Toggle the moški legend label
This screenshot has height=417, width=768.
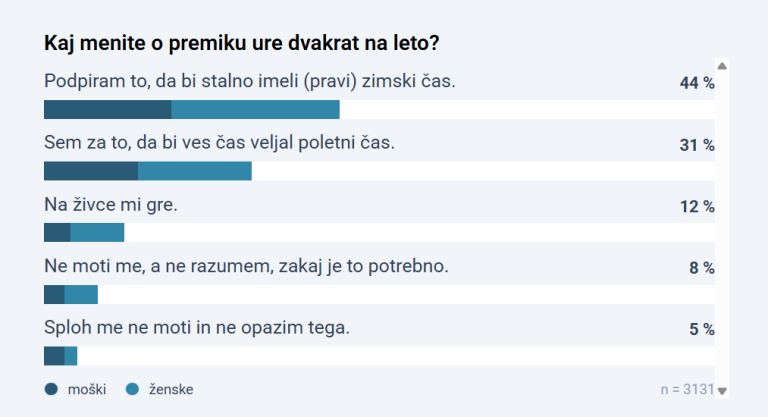tap(87, 389)
